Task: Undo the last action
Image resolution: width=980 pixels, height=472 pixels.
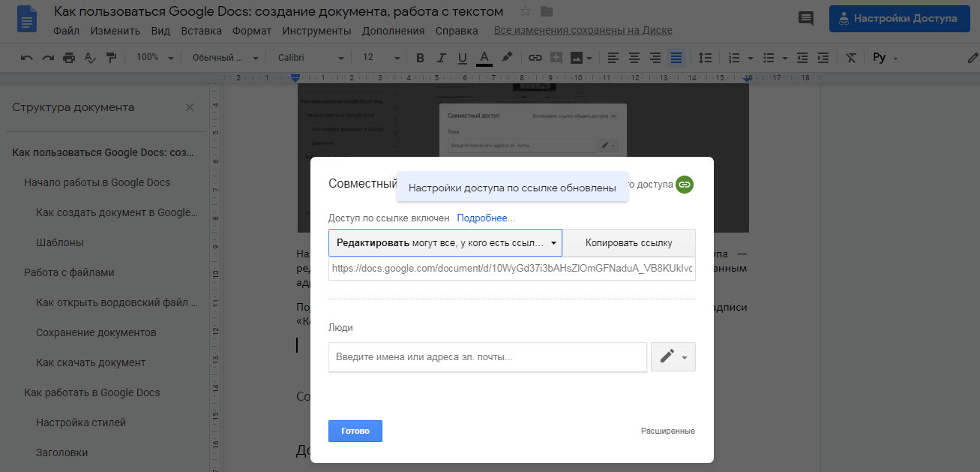Action: (28, 57)
